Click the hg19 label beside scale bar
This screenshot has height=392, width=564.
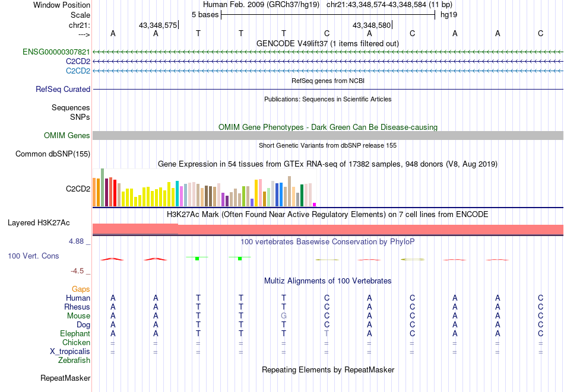tap(449, 15)
